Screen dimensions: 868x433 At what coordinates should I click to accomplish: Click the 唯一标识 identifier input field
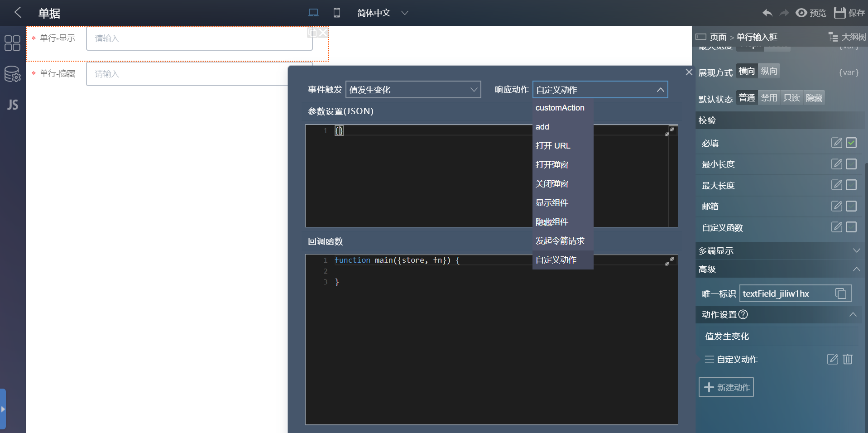[796, 293]
